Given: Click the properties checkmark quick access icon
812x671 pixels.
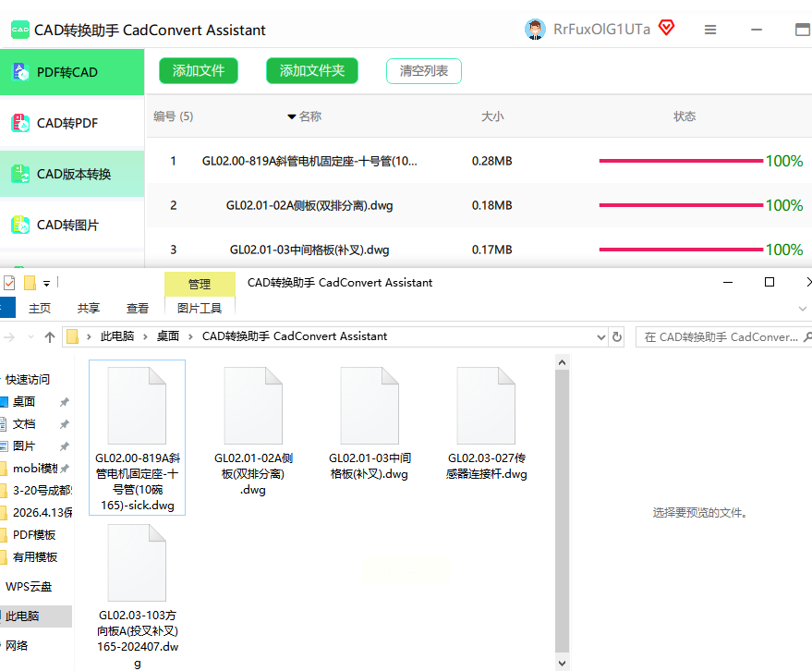Looking at the screenshot, I should (x=9, y=283).
